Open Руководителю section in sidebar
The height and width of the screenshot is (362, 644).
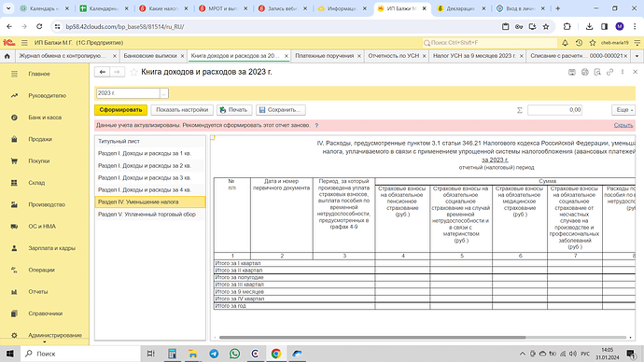47,95
